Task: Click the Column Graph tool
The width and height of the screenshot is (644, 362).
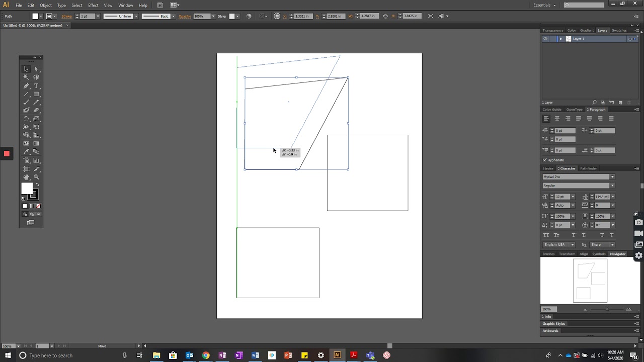Action: coord(36,160)
